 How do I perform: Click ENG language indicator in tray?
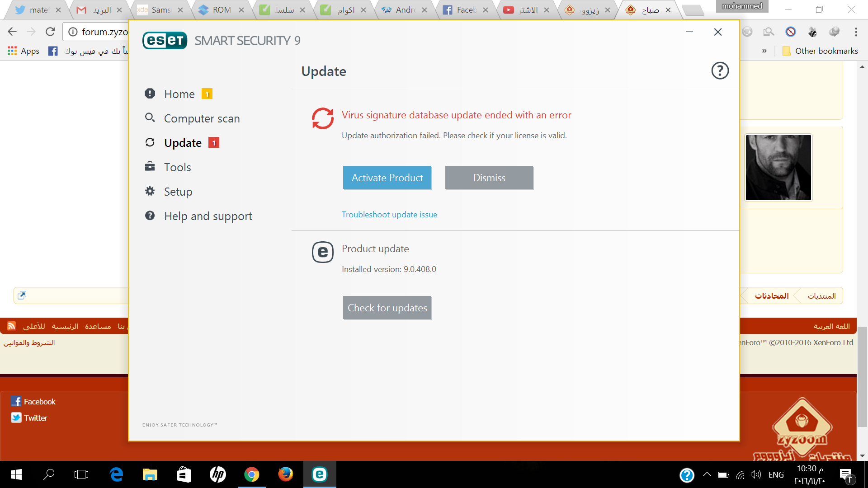coord(776,474)
